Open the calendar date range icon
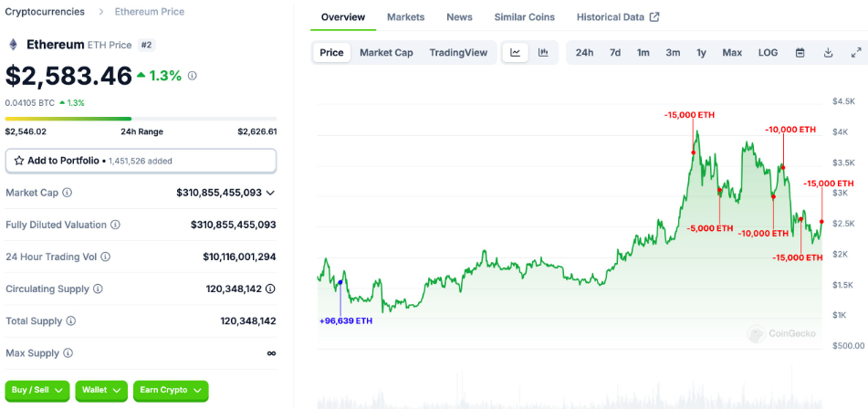868x409 pixels. pyautogui.click(x=800, y=53)
